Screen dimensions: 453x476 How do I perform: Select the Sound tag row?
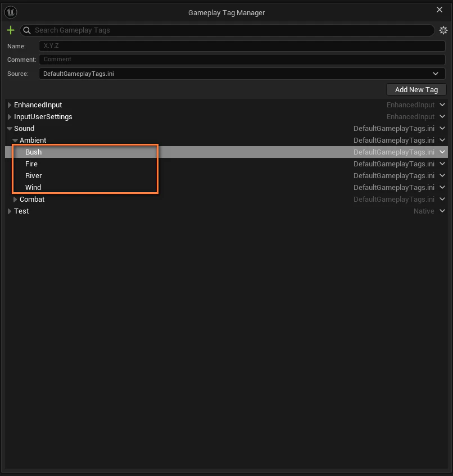pos(226,129)
